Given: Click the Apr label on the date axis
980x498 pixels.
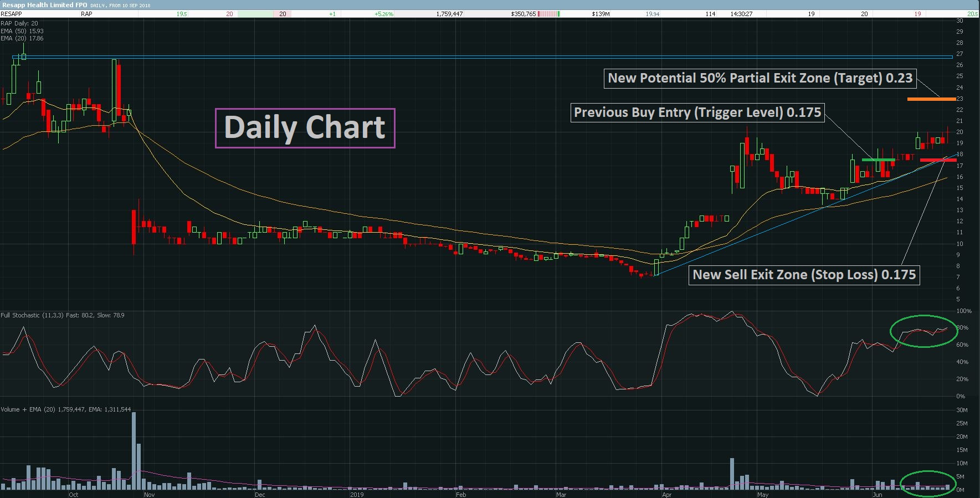Looking at the screenshot, I should 666,495.
